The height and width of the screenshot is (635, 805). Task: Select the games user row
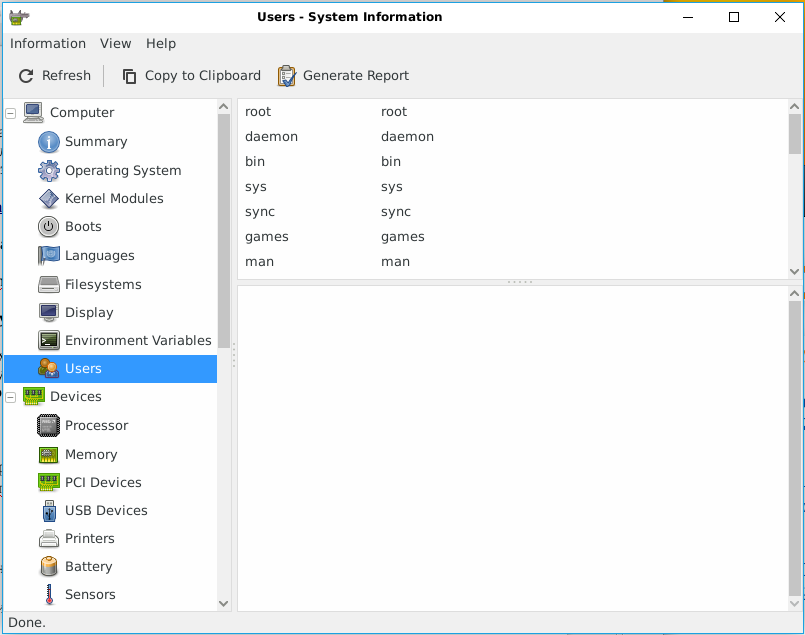click(512, 237)
